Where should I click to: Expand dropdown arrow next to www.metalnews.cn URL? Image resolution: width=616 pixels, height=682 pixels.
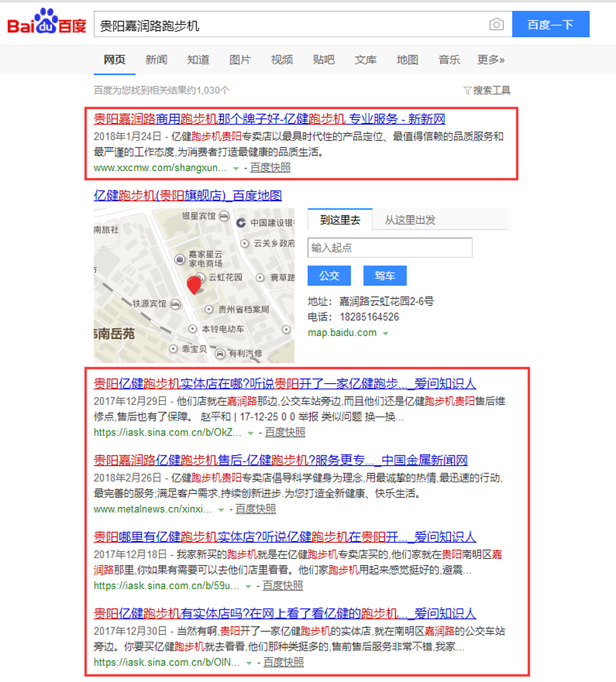pos(221,510)
